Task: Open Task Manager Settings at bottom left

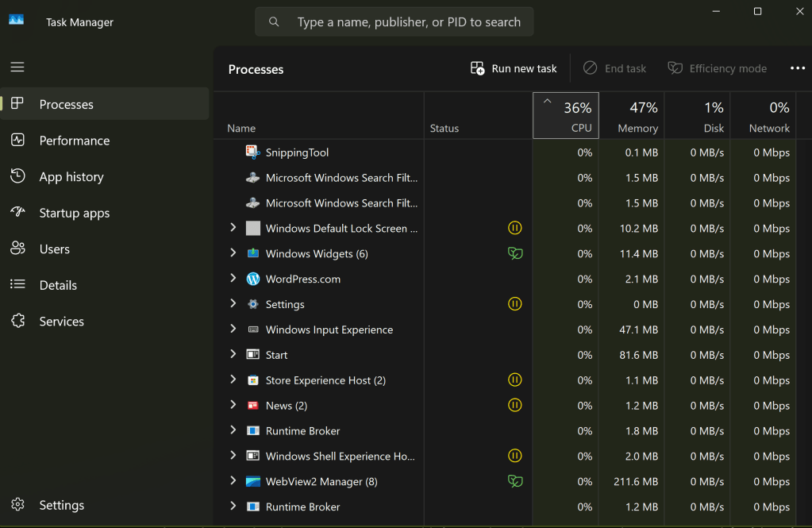Action: (61, 505)
